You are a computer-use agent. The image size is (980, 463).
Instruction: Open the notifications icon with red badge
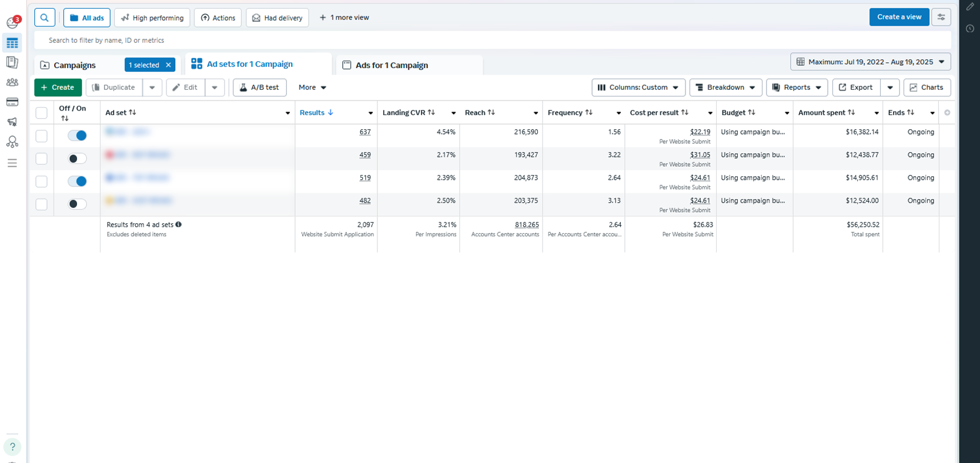pos(12,22)
